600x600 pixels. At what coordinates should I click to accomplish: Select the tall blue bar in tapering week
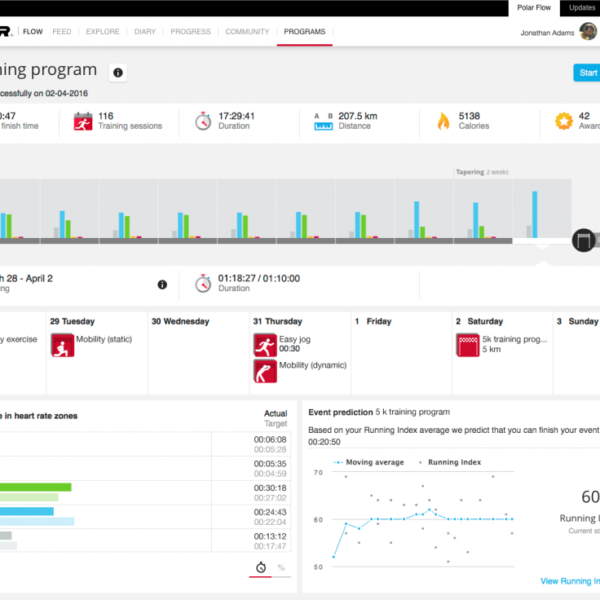tap(534, 214)
